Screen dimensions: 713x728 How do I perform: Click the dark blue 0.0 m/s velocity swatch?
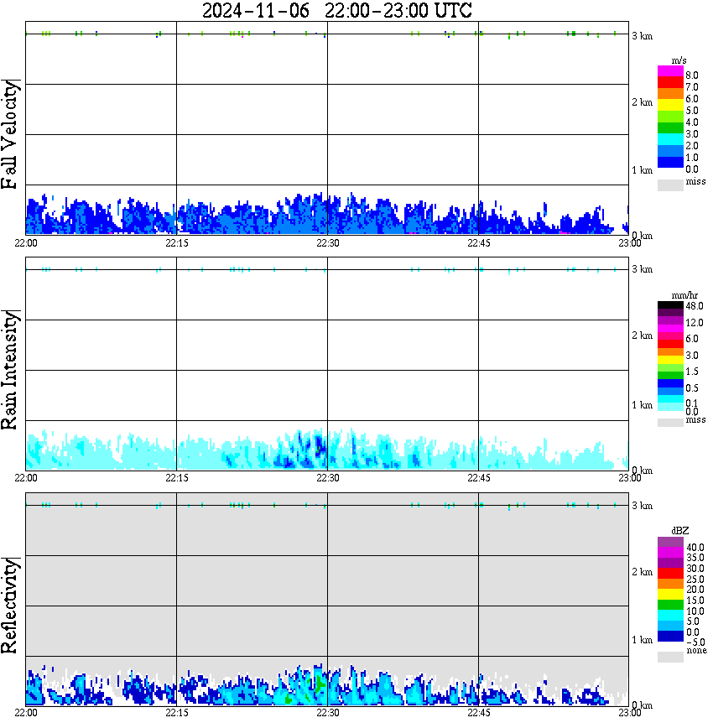(670, 162)
